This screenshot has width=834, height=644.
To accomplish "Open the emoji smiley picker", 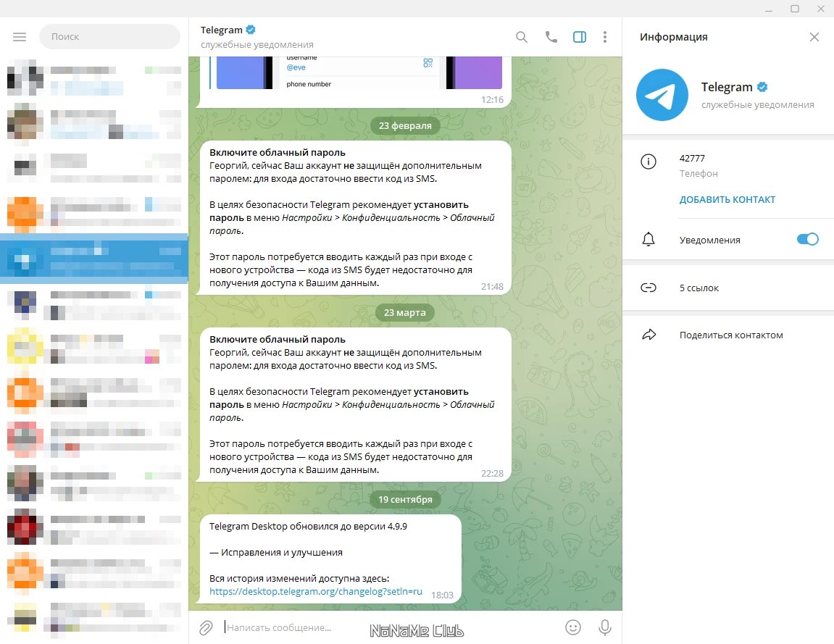I will [573, 627].
